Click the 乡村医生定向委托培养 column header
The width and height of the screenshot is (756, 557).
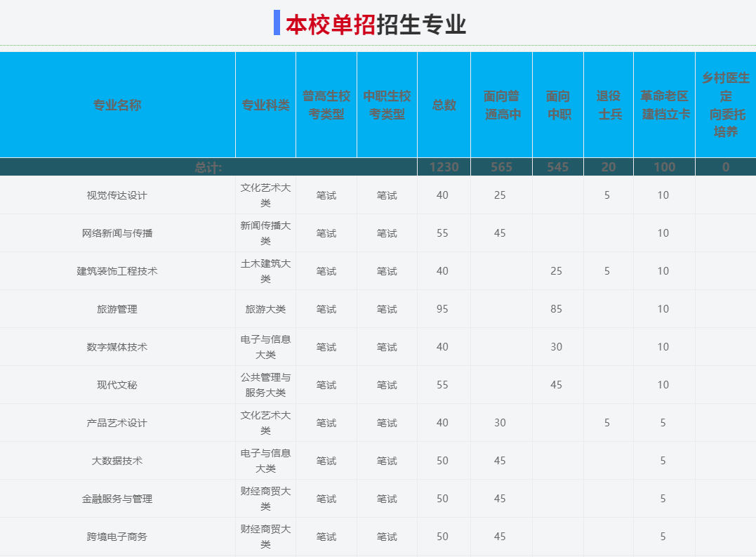(726, 105)
